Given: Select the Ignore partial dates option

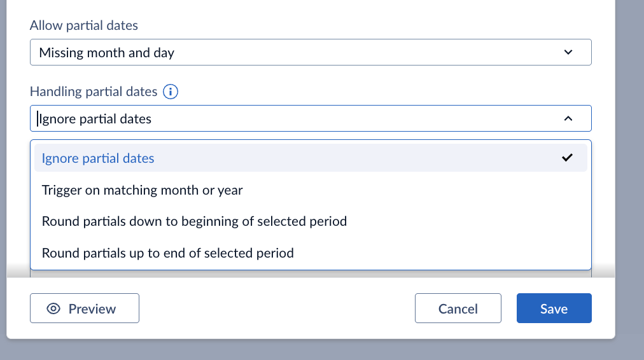Looking at the screenshot, I should [x=98, y=158].
